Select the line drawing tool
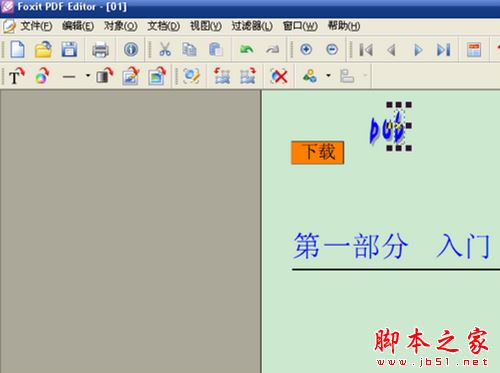This screenshot has width=500, height=373. point(69,77)
